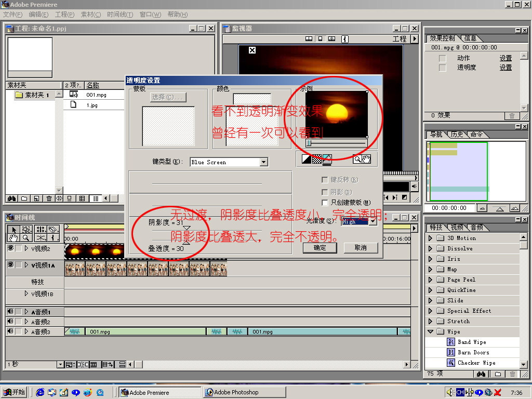The height and width of the screenshot is (399, 532).
Task: Click the 取消 button
Action: click(361, 248)
